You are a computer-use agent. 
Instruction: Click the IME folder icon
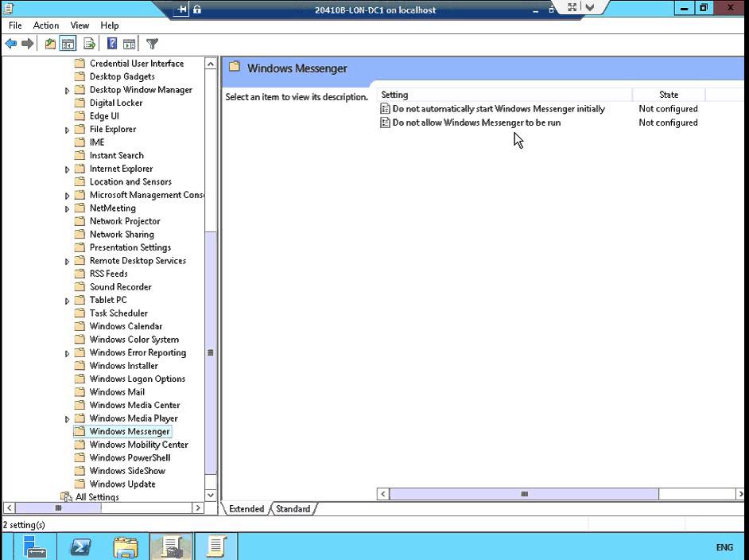click(x=80, y=142)
